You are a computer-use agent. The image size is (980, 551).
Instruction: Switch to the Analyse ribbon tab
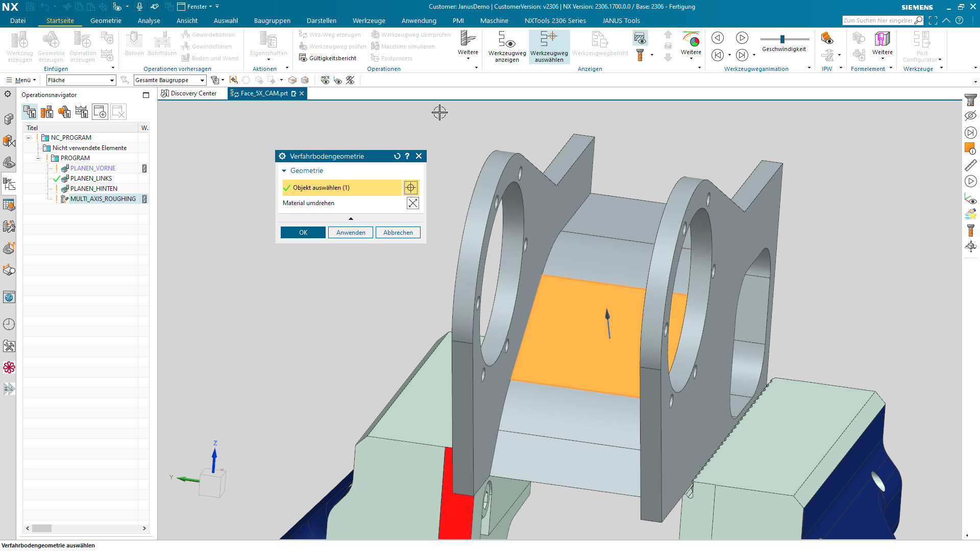pos(149,20)
